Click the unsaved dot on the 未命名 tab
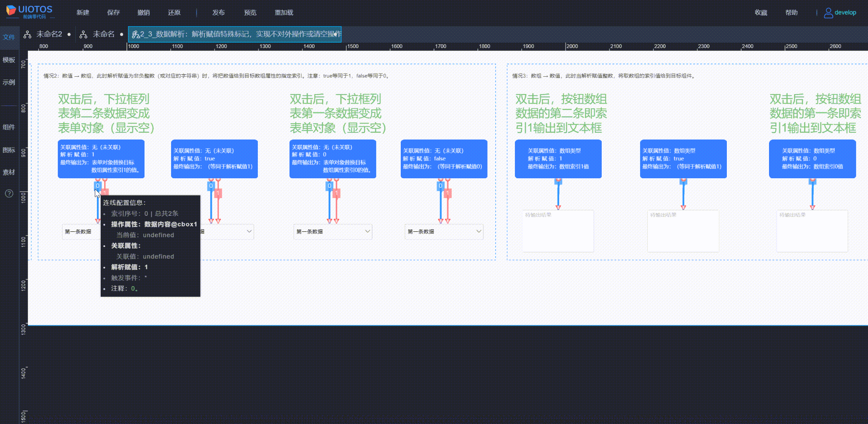This screenshot has width=868, height=424. click(x=121, y=35)
